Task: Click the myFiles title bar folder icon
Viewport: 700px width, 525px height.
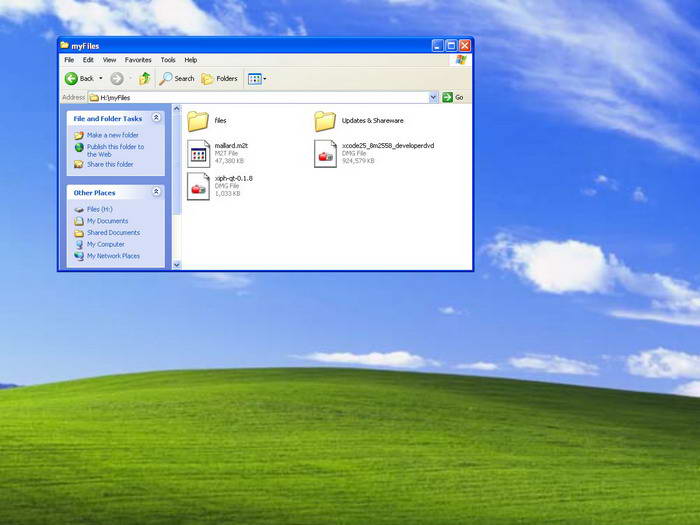Action: pos(65,46)
